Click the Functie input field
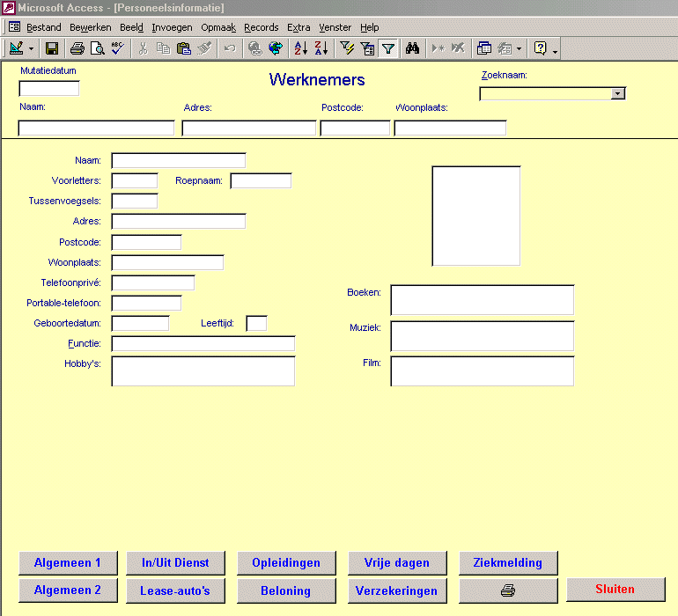The height and width of the screenshot is (616, 678). [x=203, y=344]
